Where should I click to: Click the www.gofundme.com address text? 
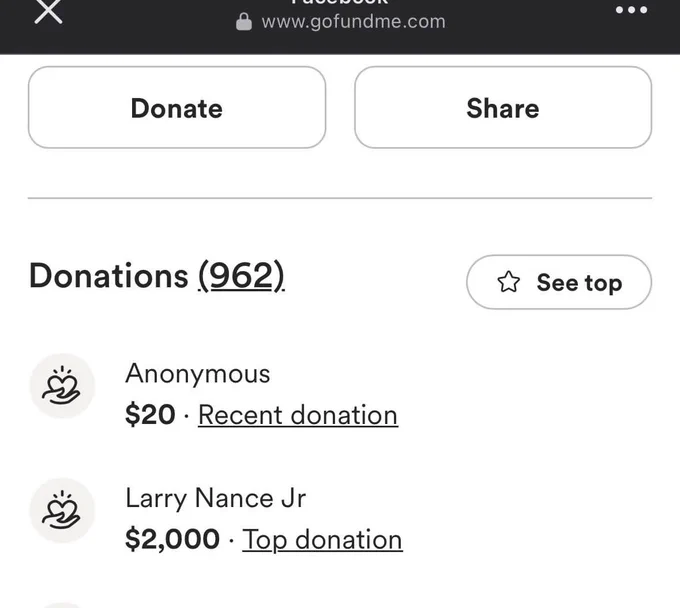point(353,22)
